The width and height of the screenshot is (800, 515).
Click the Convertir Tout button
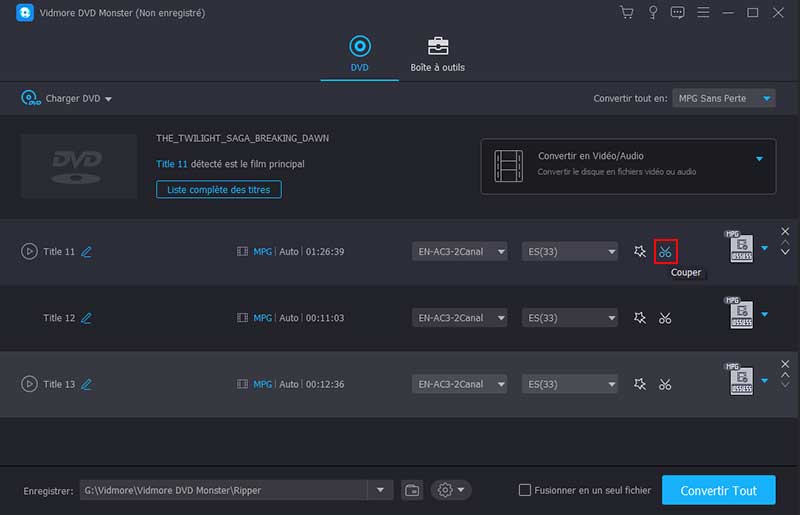pyautogui.click(x=717, y=490)
